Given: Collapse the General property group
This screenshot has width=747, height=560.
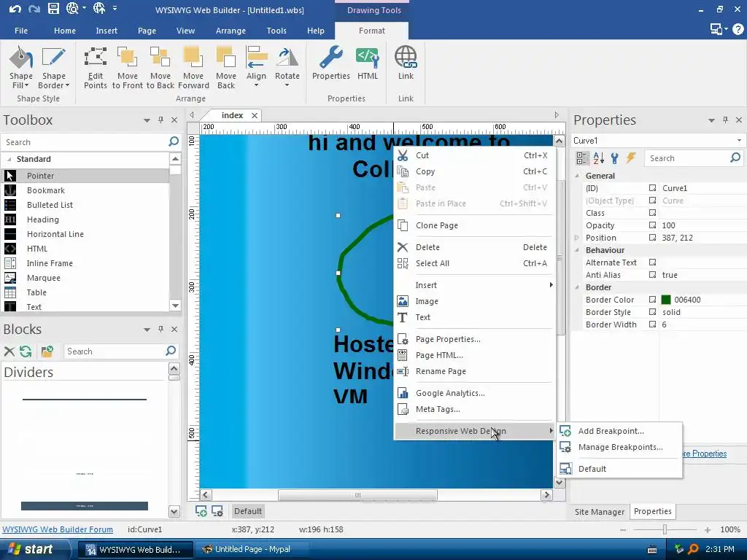Looking at the screenshot, I should coord(577,176).
